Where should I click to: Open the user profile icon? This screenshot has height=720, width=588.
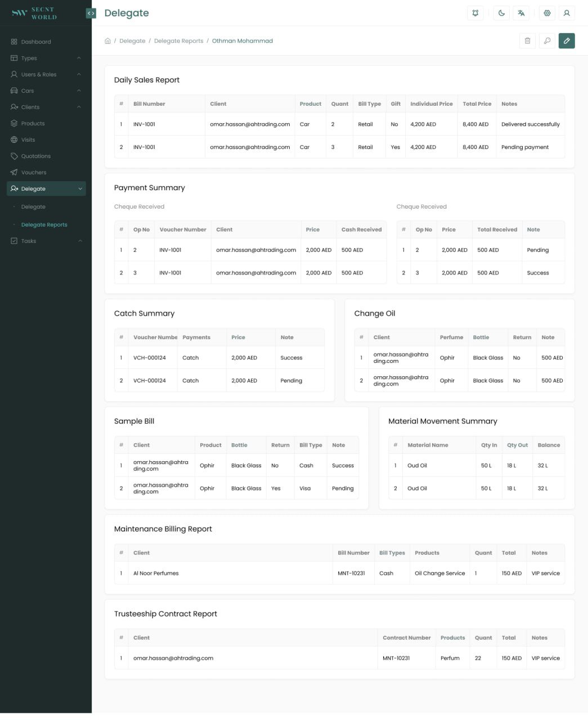(x=567, y=13)
